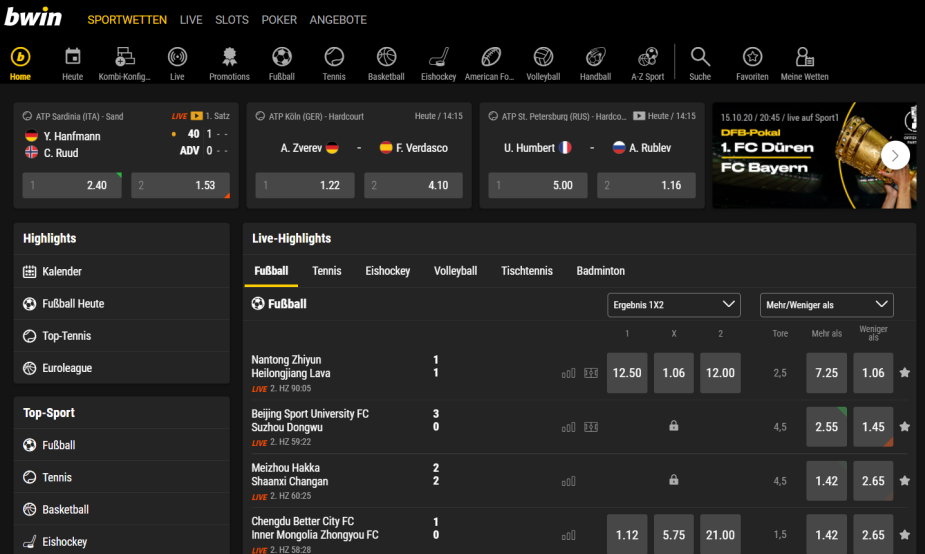This screenshot has height=554, width=925.
Task: Expand the Ergebnis 1X2 dropdown
Action: pos(674,305)
